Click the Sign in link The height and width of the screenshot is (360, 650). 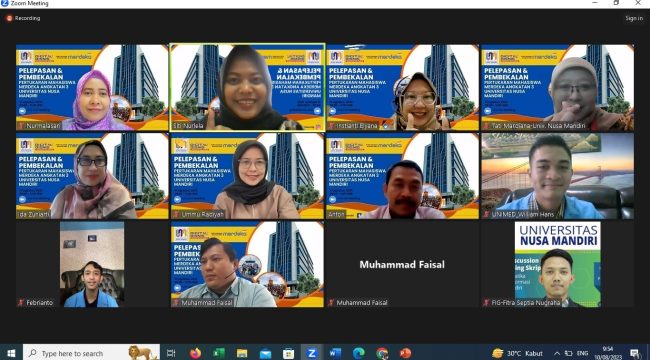tap(634, 18)
